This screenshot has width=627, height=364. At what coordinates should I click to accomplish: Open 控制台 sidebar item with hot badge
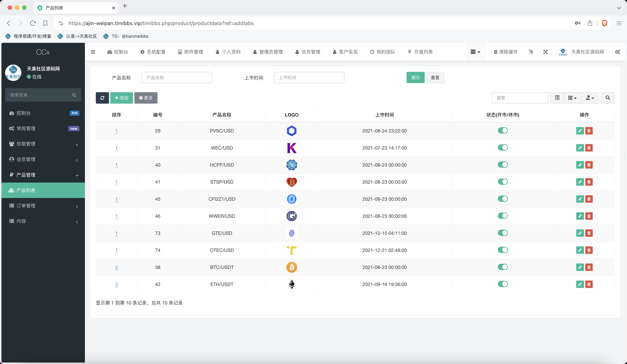pyautogui.click(x=43, y=113)
